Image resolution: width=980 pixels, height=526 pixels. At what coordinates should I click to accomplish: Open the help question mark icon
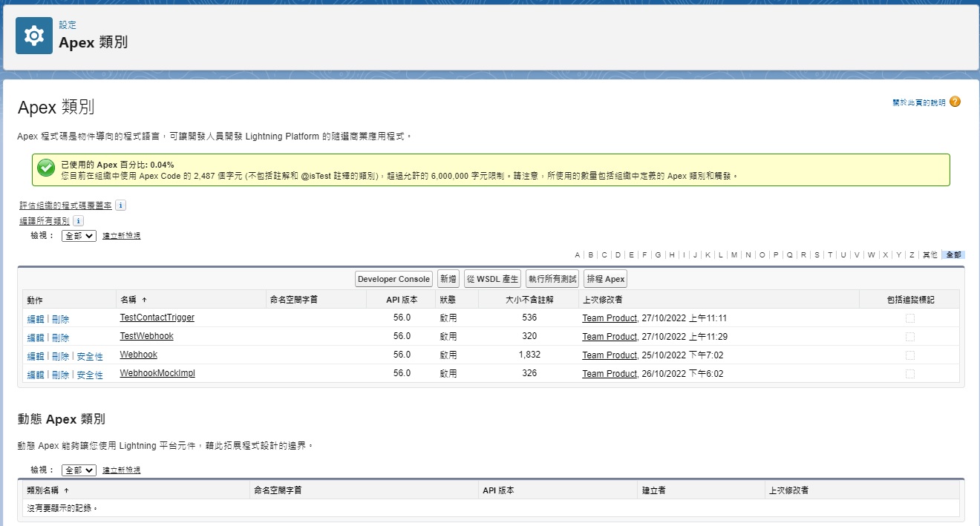pyautogui.click(x=955, y=102)
